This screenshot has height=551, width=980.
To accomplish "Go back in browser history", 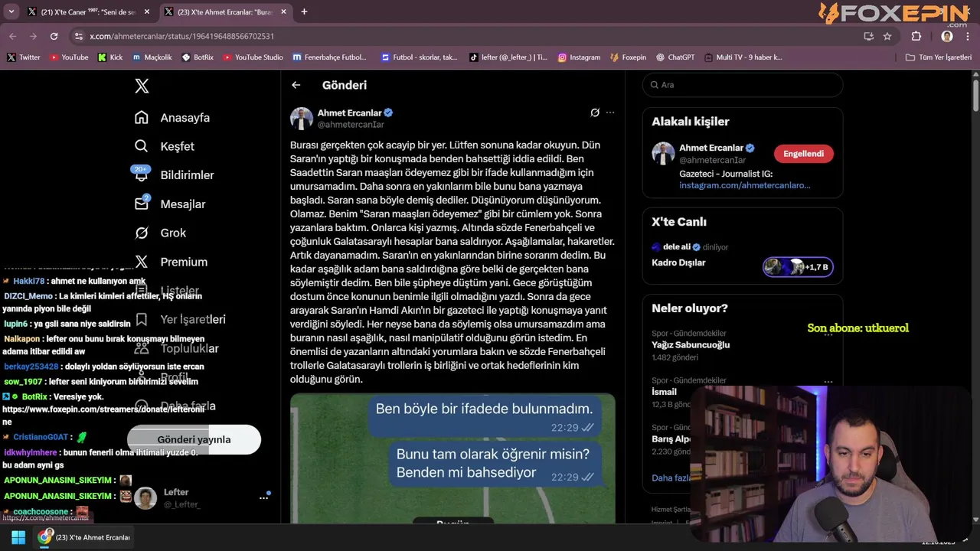I will point(12,36).
